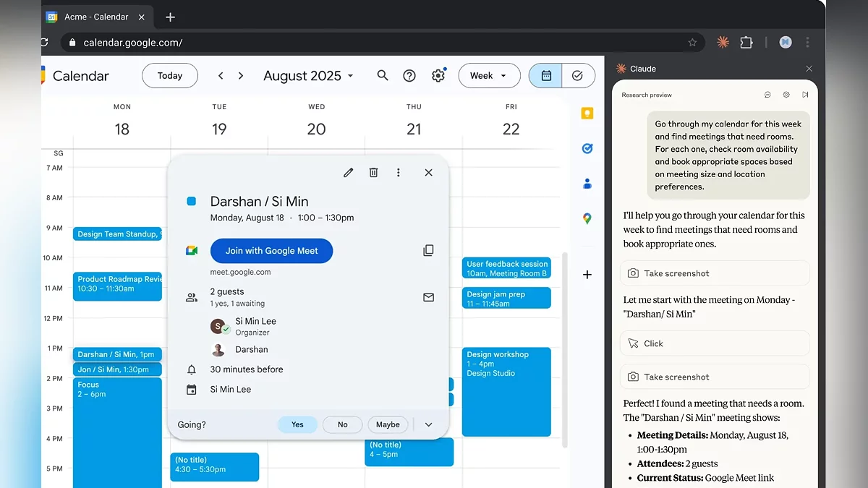Open Product Roadmap Review event
868x488 pixels.
click(x=117, y=286)
